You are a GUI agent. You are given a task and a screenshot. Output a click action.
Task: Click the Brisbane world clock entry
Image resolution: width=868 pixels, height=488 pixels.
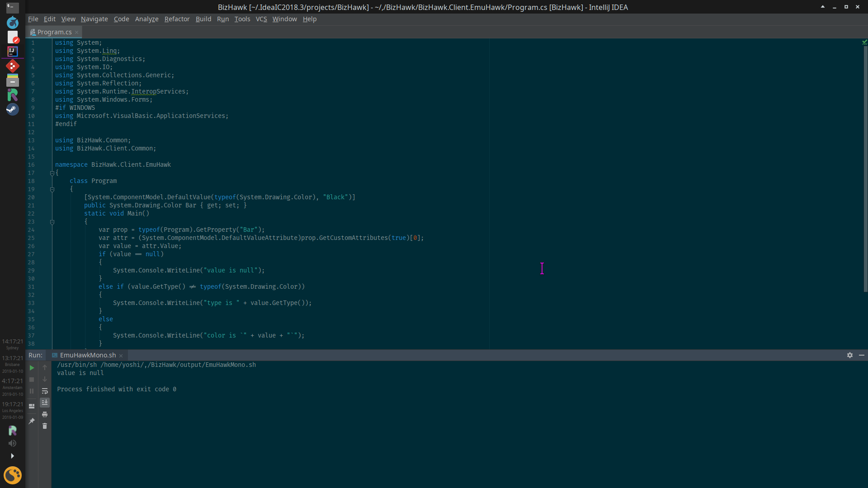pyautogui.click(x=12, y=364)
